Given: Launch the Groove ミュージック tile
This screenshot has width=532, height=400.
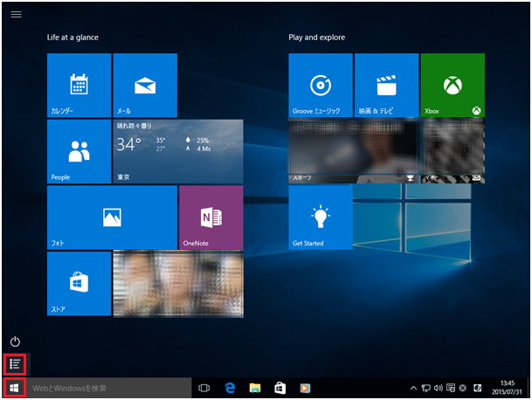Looking at the screenshot, I should coord(321,86).
